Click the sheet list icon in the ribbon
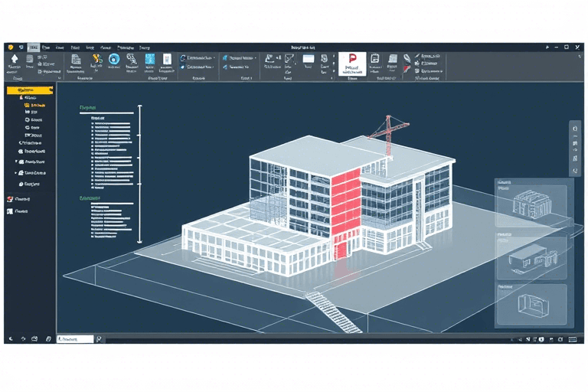This screenshot has height=392, width=588. 76,59
